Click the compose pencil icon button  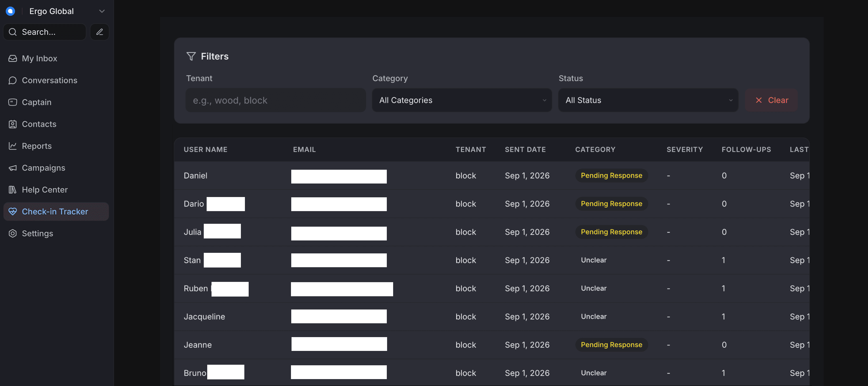point(99,32)
